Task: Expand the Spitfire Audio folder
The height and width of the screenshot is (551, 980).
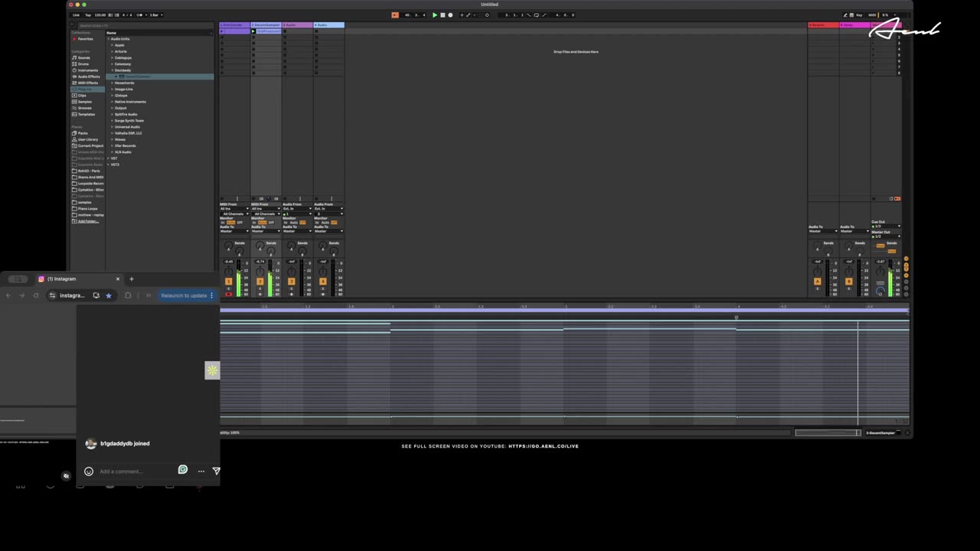Action: [112, 114]
